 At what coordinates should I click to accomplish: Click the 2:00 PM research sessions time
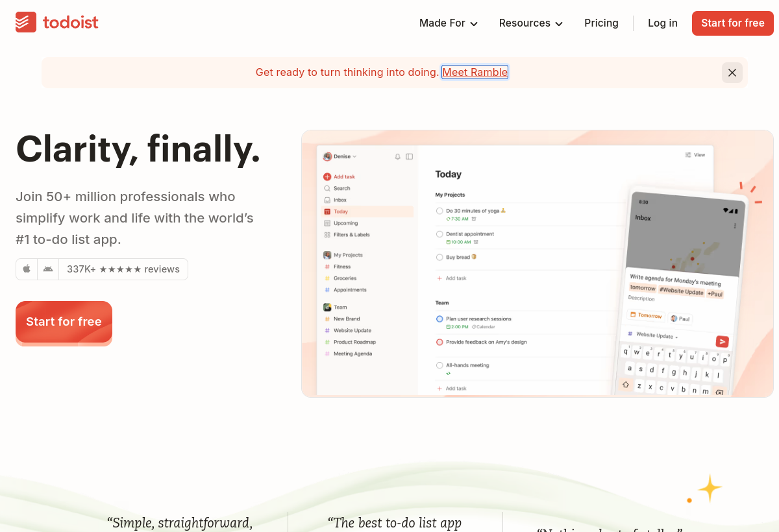tap(457, 327)
